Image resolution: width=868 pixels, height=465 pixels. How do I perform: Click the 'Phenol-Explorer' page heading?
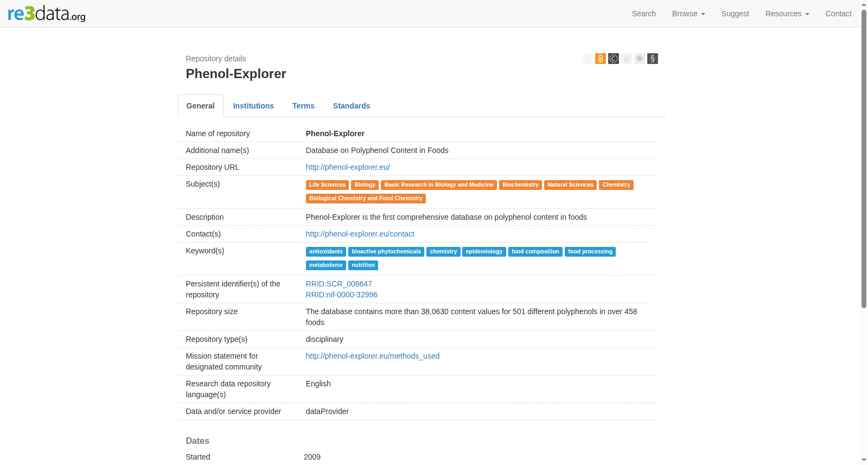(236, 74)
